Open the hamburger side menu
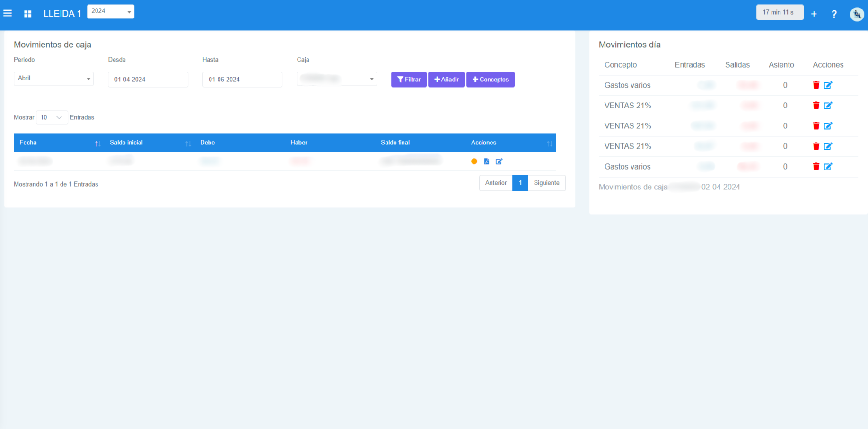 [8, 13]
